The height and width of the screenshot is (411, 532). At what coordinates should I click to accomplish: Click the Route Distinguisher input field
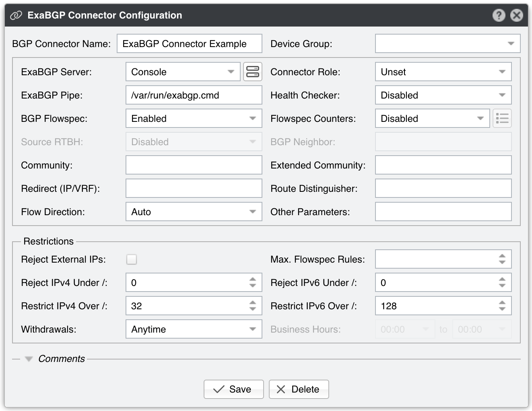[443, 189]
